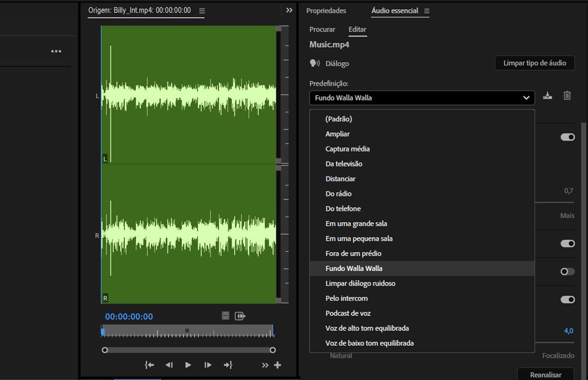This screenshot has height=380, width=588.
Task: Switch to the Procurar tab
Action: [x=322, y=29]
